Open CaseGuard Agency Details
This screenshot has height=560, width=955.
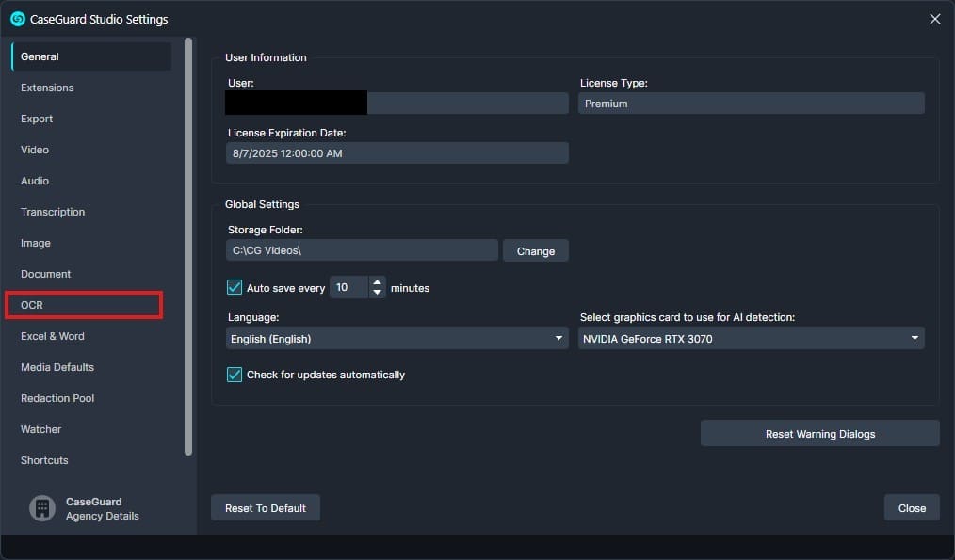[86, 508]
